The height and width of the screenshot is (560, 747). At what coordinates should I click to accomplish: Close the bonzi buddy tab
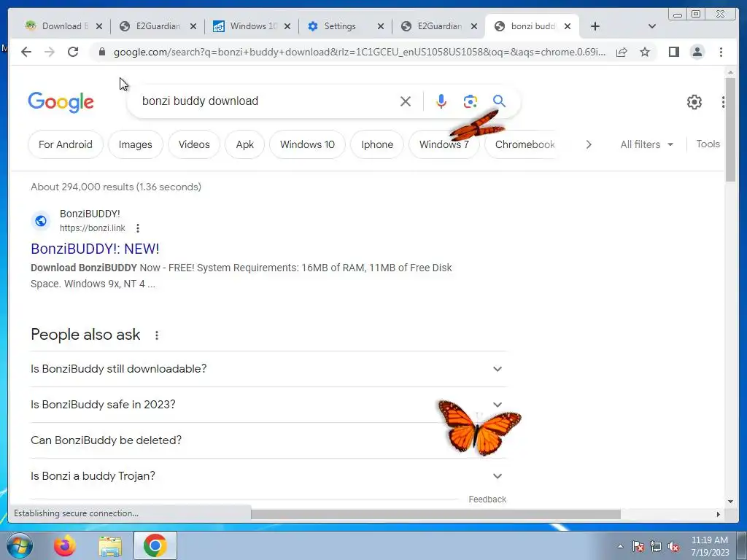(568, 27)
